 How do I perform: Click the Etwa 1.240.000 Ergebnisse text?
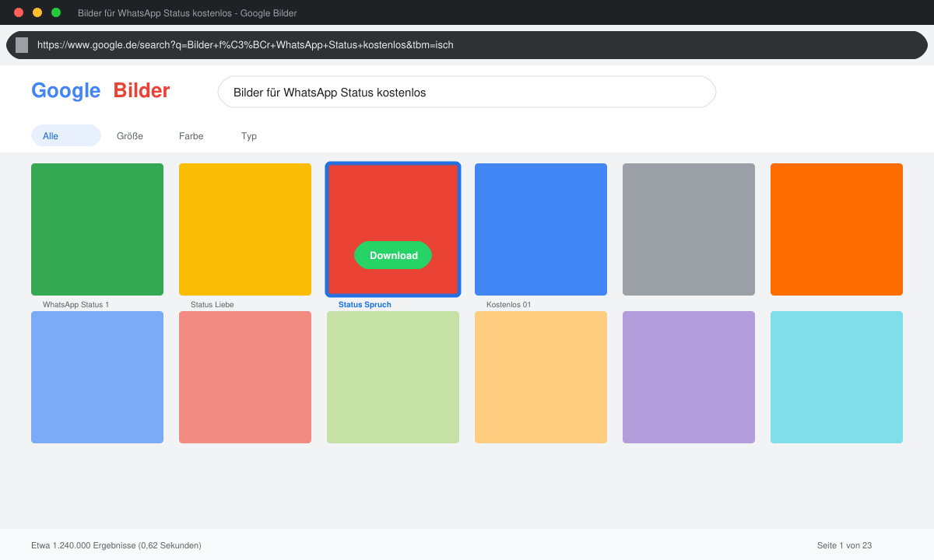[116, 545]
